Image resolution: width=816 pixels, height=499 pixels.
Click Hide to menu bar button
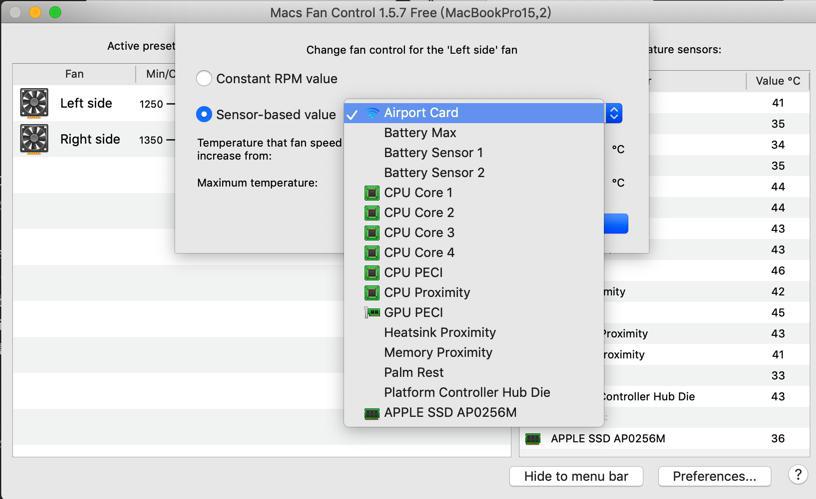576,476
